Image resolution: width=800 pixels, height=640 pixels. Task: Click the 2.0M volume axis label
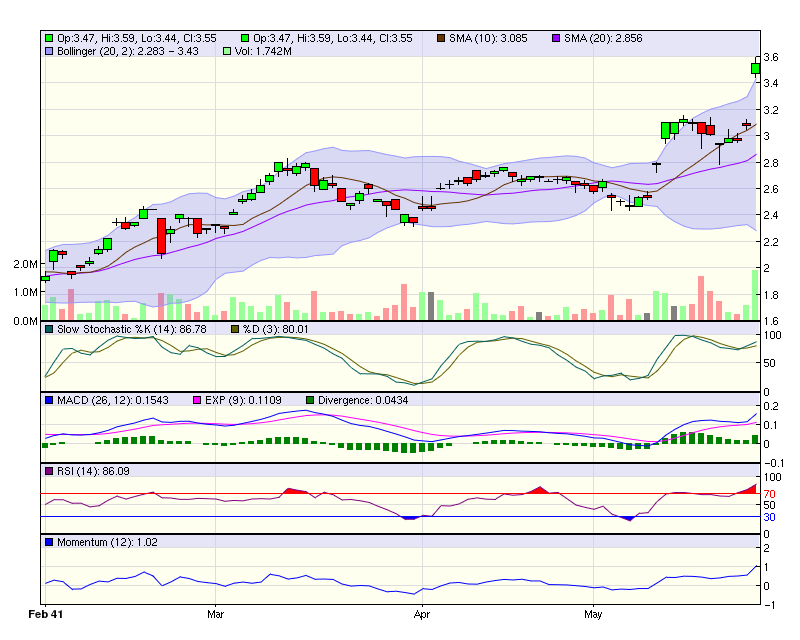[x=26, y=264]
